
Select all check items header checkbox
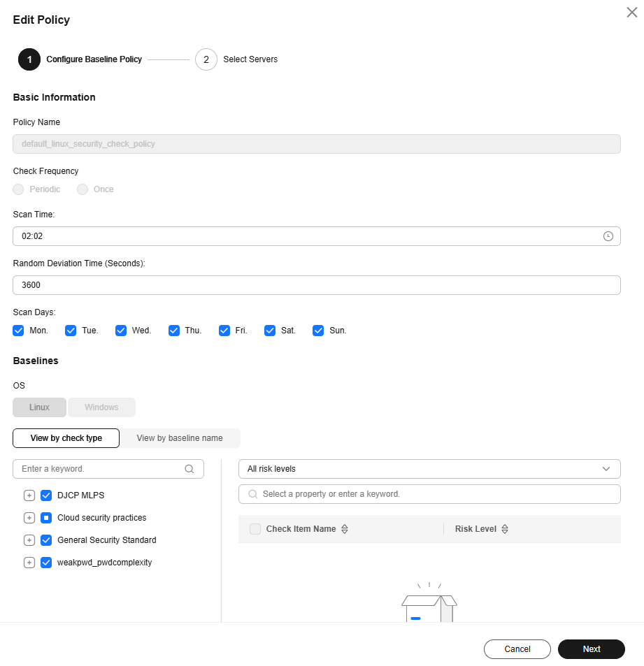point(255,529)
